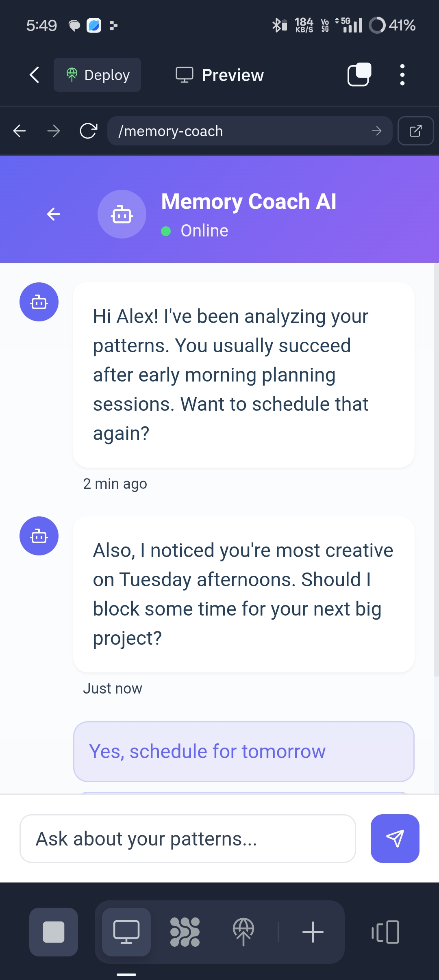Tap the send message paper-plane button

(395, 838)
